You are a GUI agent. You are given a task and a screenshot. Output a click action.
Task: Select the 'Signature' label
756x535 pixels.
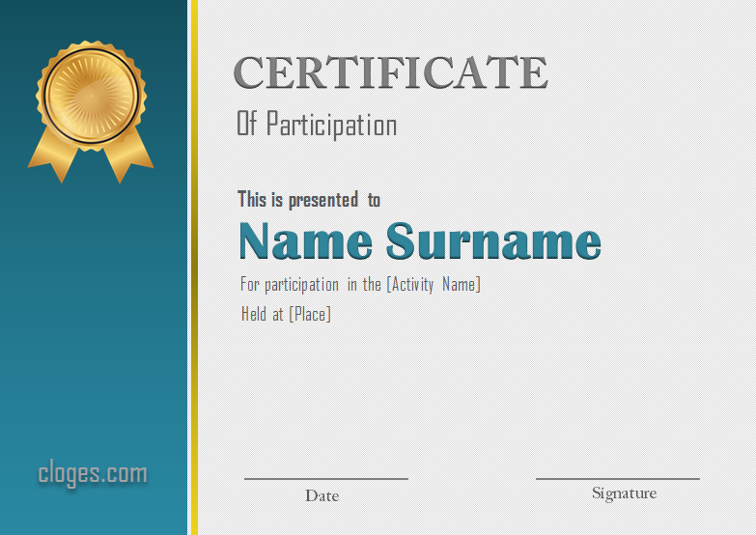[624, 493]
